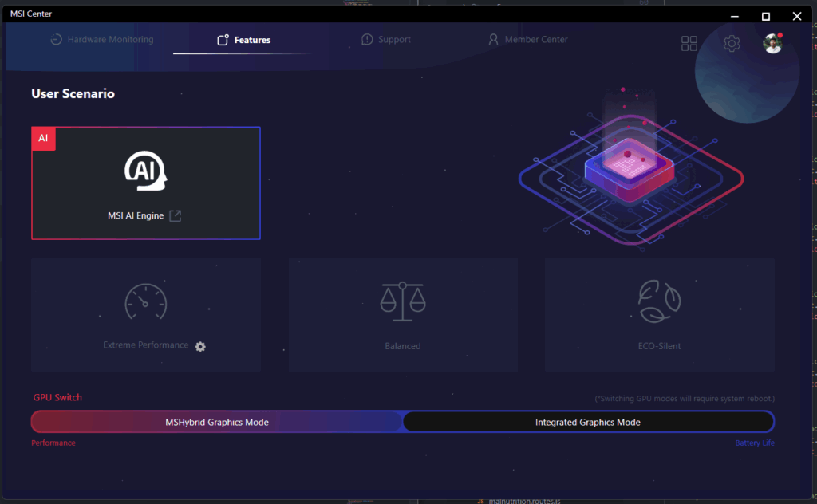
Task: Select the ECO-Silent scenario
Action: [x=660, y=314]
